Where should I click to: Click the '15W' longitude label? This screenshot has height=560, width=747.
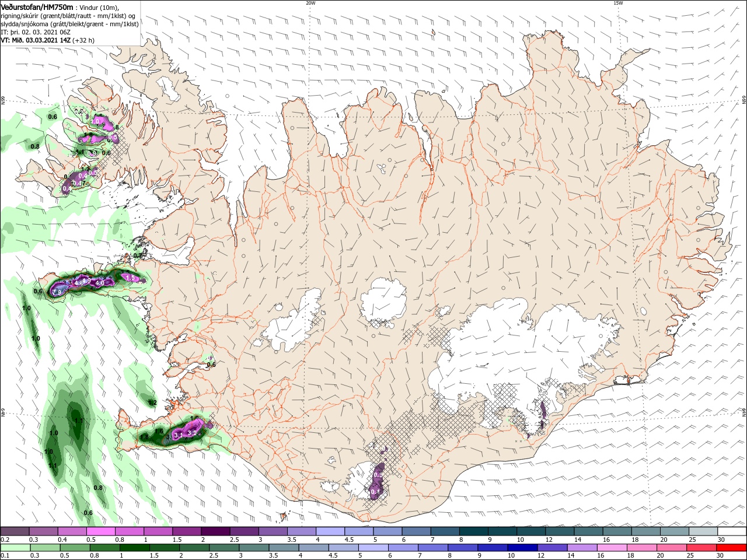[x=618, y=3]
